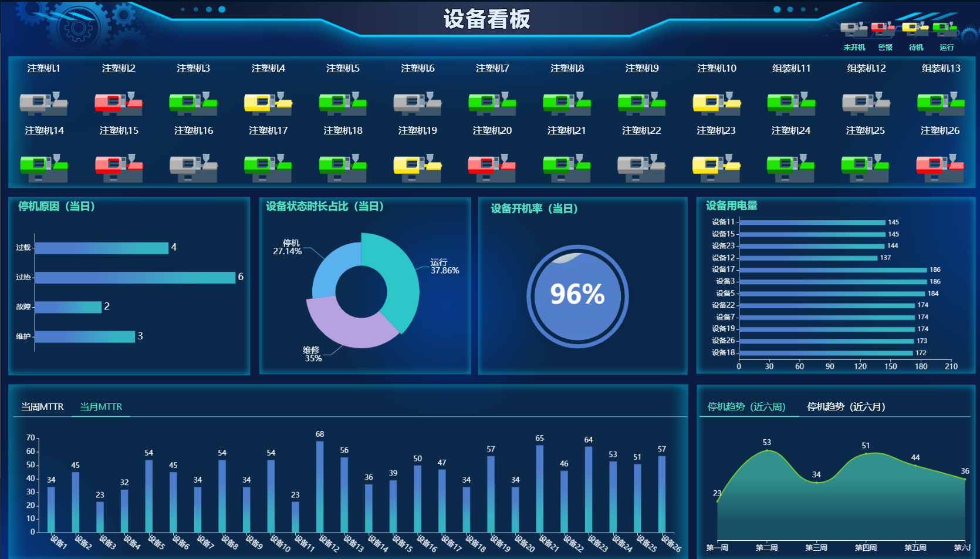This screenshot has width=980, height=559.
Task: Click the 96% 开机率 gauge
Action: 577,296
